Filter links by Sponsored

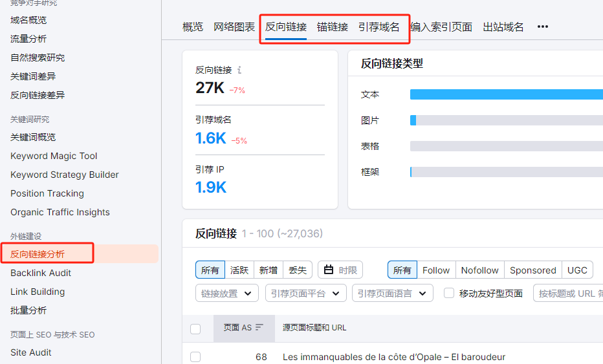(x=533, y=270)
